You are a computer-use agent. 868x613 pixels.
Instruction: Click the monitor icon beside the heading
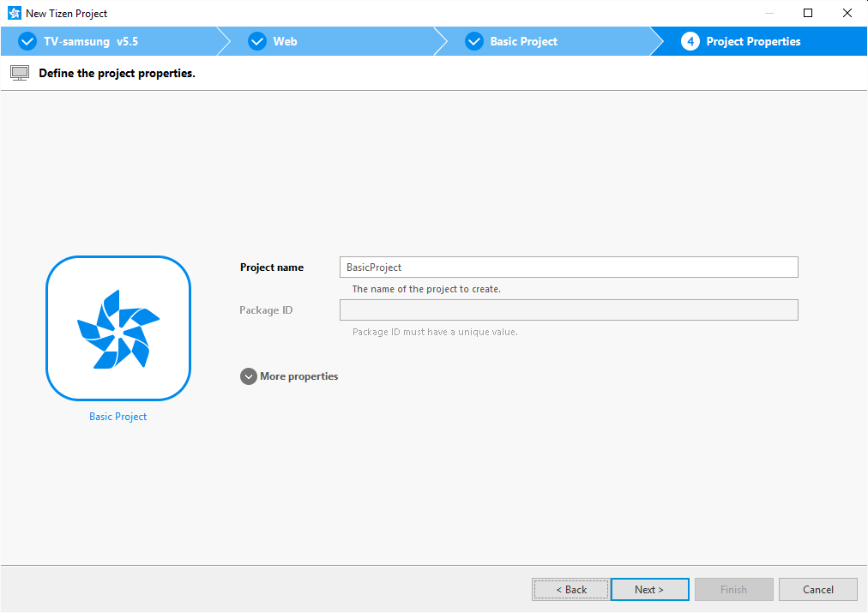(x=20, y=73)
